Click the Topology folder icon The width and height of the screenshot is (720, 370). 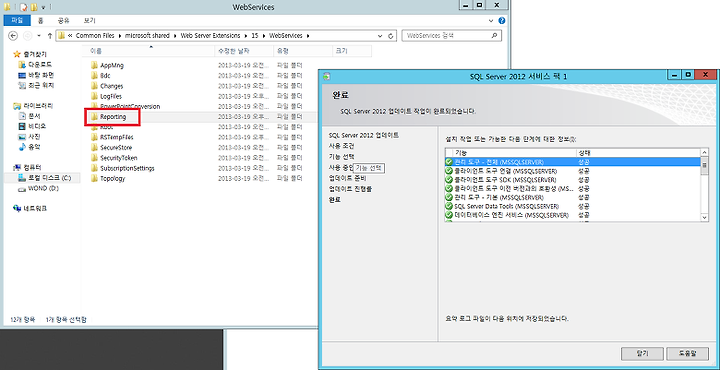95,179
